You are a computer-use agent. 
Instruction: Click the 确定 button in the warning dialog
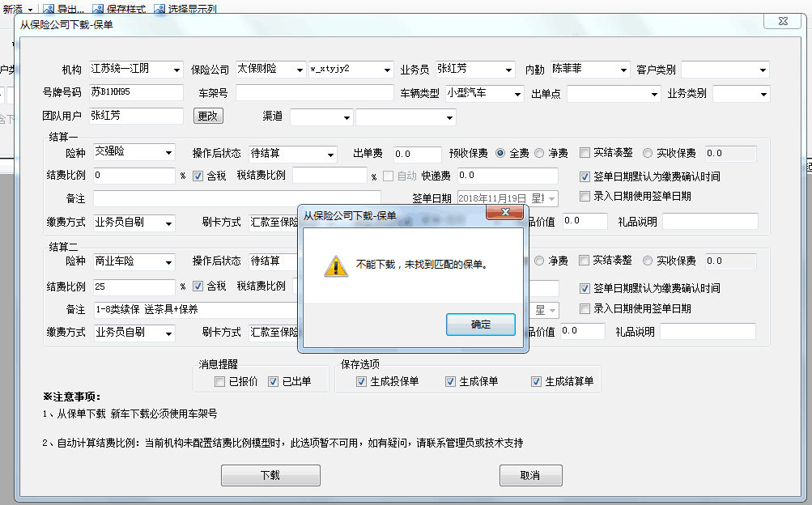481,325
